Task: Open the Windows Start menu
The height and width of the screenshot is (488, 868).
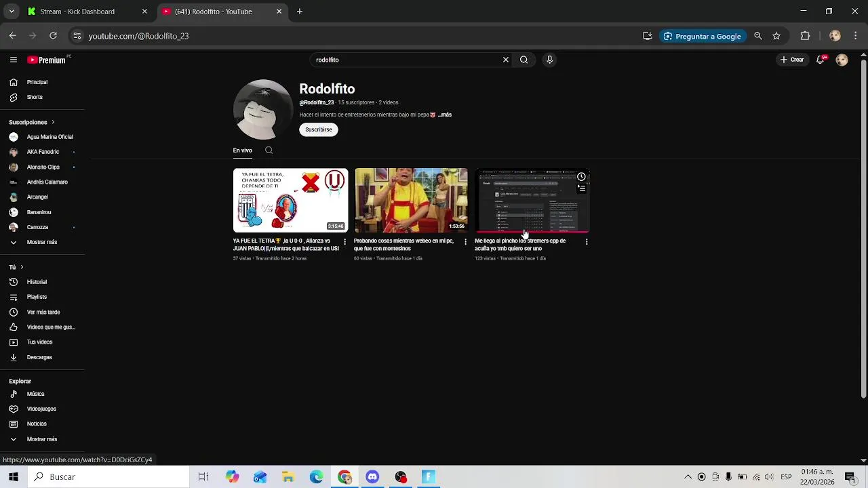Action: point(13,477)
